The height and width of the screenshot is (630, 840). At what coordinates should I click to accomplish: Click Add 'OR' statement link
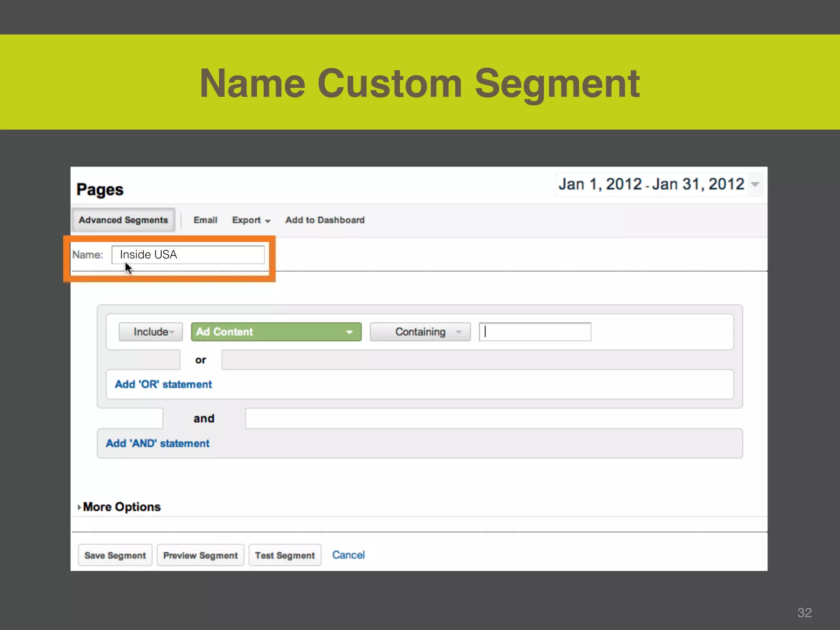[x=163, y=384]
